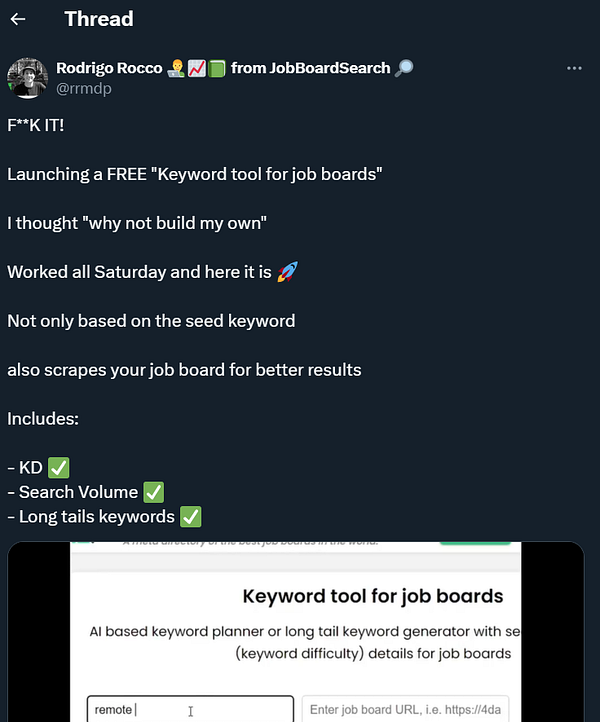Click the green checkmark after Long tails keywords

tap(190, 517)
